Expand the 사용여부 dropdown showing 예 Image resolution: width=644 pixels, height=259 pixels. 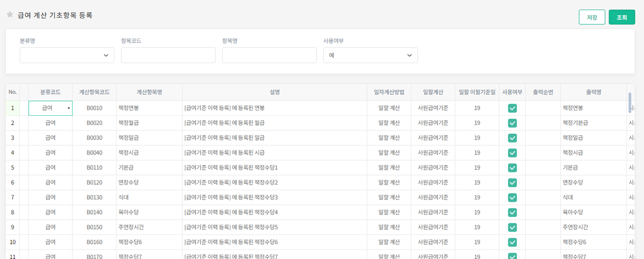[370, 55]
